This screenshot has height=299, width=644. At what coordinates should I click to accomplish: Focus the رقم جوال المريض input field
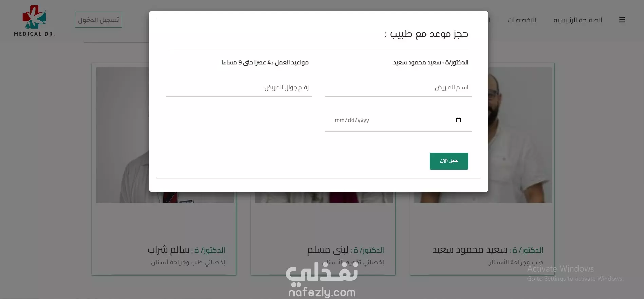[239, 88]
